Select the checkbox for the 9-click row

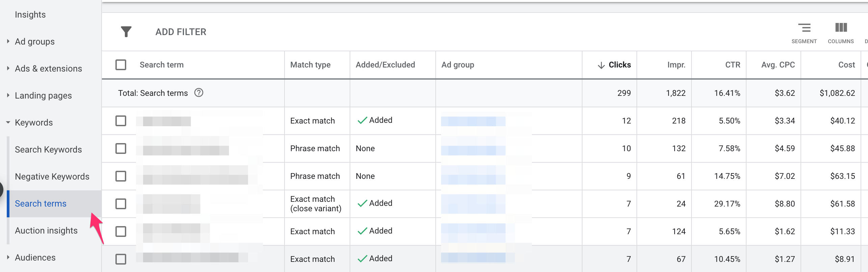click(121, 176)
